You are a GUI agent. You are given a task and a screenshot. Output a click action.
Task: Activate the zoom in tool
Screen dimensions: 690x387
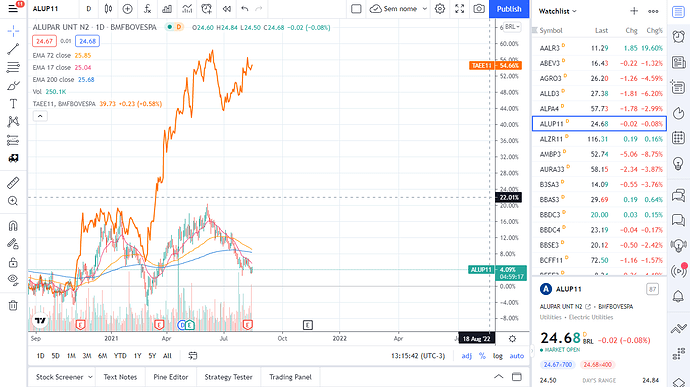point(13,201)
